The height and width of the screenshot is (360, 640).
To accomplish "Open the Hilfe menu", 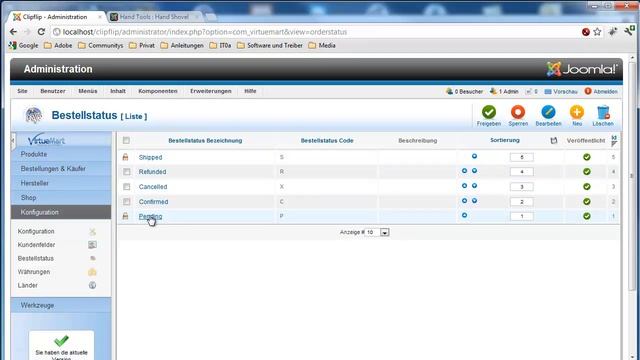I will (x=250, y=91).
